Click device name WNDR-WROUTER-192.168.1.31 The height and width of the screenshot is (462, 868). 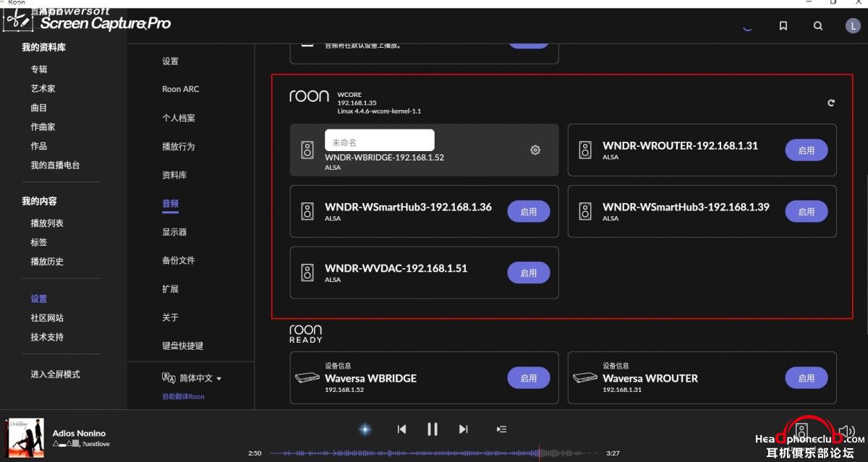(x=680, y=145)
